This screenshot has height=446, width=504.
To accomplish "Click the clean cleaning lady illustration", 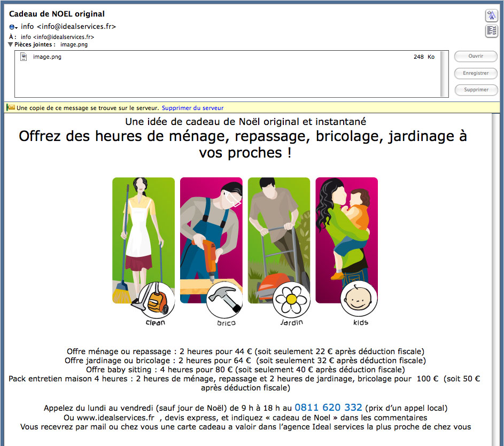I will 143,240.
